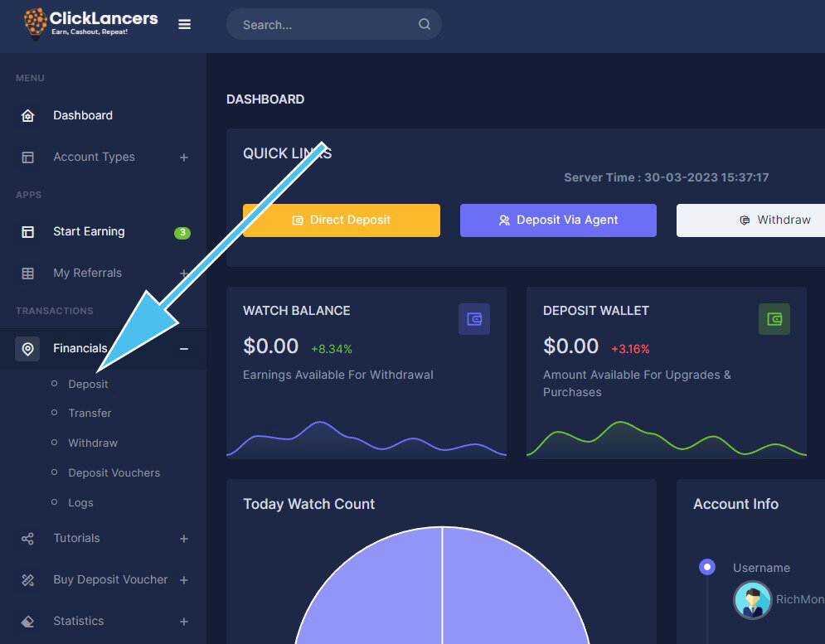Expand the My Referrals menu

pos(183,273)
